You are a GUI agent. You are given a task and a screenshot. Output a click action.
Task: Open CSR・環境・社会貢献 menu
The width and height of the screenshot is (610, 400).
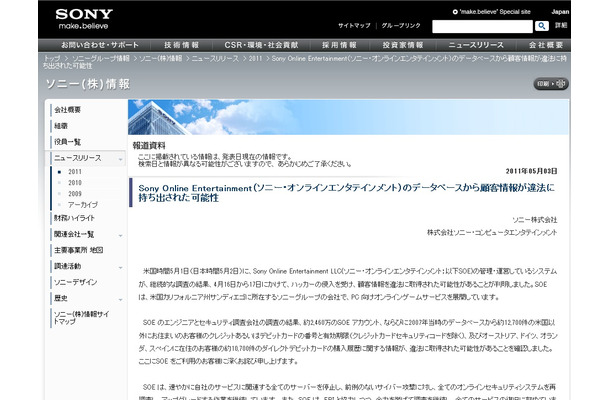(261, 45)
